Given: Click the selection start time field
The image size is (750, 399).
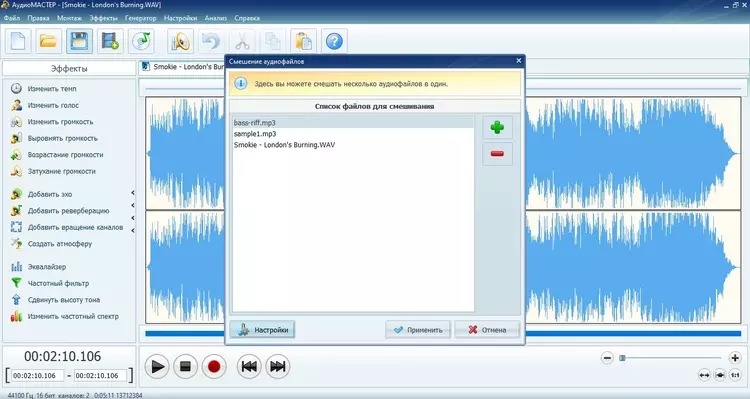Looking at the screenshot, I should click(37, 376).
